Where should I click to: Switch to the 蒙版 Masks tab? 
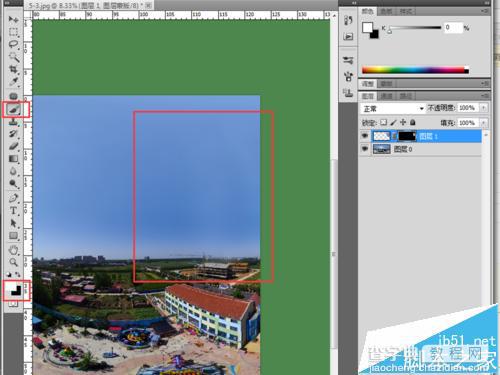(386, 84)
